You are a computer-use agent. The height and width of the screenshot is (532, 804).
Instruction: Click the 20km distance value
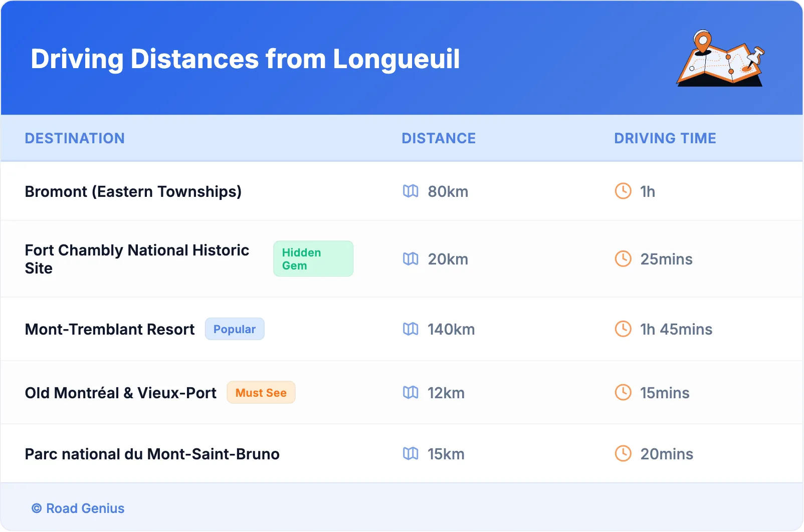pyautogui.click(x=448, y=259)
